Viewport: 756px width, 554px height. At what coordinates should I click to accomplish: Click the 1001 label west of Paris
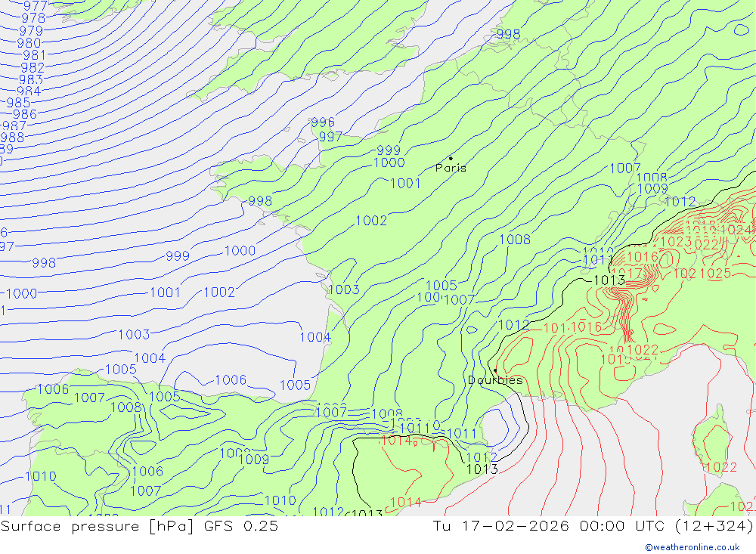pos(405,183)
